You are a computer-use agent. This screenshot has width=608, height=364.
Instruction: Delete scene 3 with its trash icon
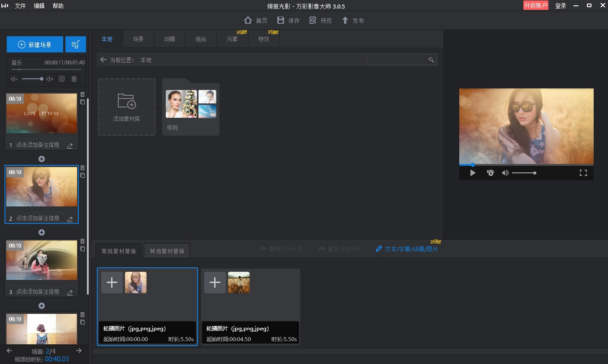[x=82, y=241]
